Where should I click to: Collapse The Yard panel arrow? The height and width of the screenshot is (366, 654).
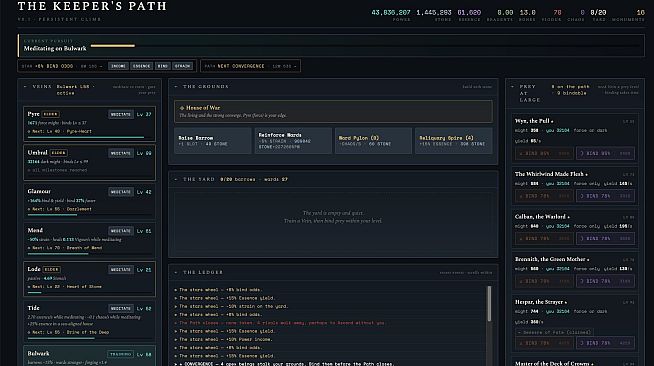point(176,179)
